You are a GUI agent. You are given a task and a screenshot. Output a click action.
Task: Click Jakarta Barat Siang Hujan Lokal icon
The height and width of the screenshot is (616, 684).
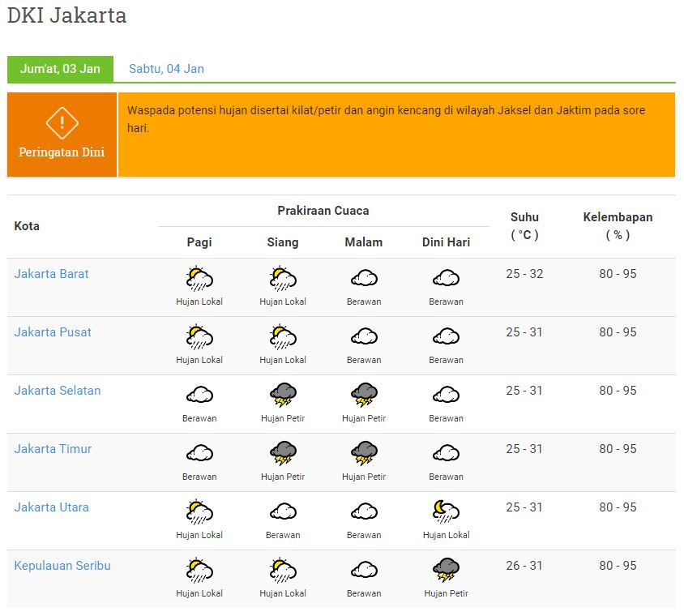283,278
